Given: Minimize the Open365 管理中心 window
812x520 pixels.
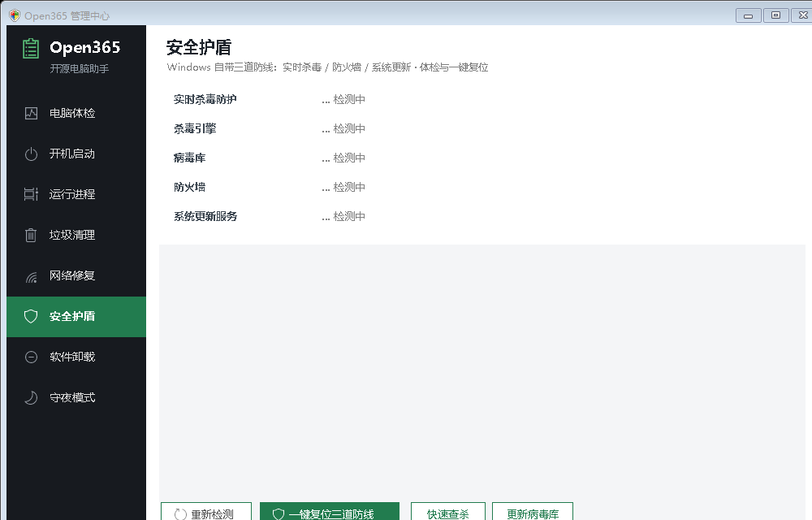Looking at the screenshot, I should (x=749, y=15).
